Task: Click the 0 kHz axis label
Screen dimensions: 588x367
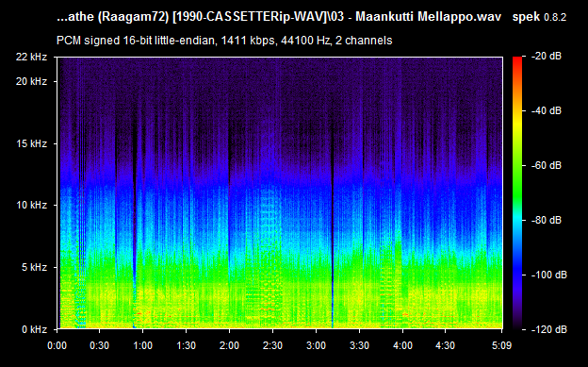Action: (x=34, y=329)
